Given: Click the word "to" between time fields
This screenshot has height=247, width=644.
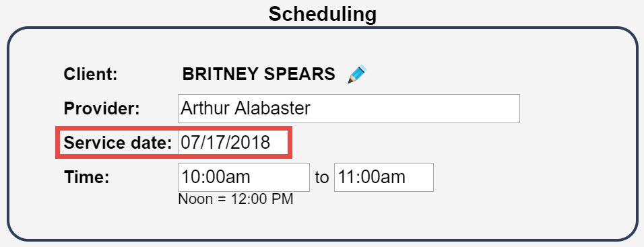Looking at the screenshot, I should pyautogui.click(x=322, y=178).
